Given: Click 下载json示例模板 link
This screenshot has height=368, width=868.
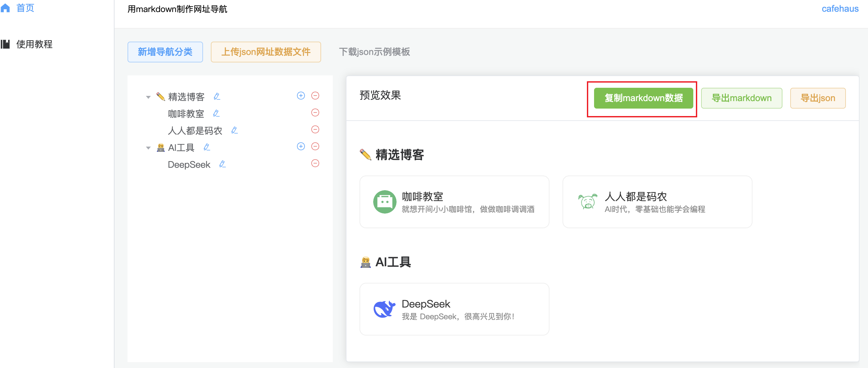Looking at the screenshot, I should pos(374,52).
